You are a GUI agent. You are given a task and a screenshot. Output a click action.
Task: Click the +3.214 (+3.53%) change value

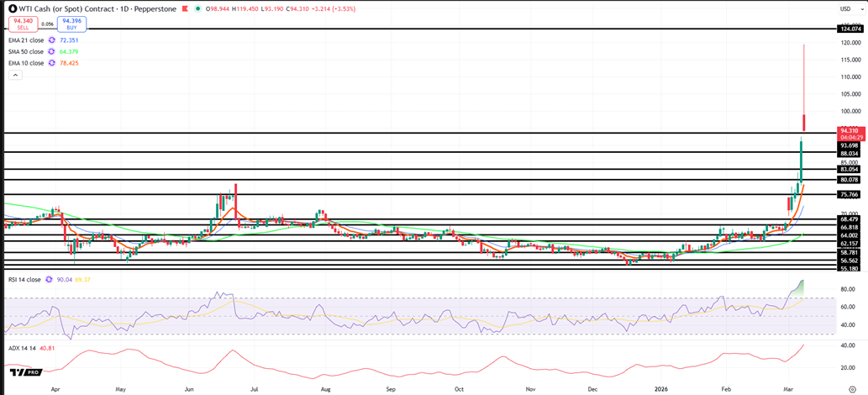[x=334, y=9]
